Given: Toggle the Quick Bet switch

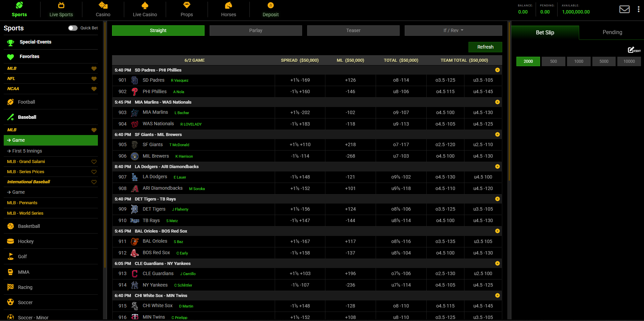Looking at the screenshot, I should point(73,28).
